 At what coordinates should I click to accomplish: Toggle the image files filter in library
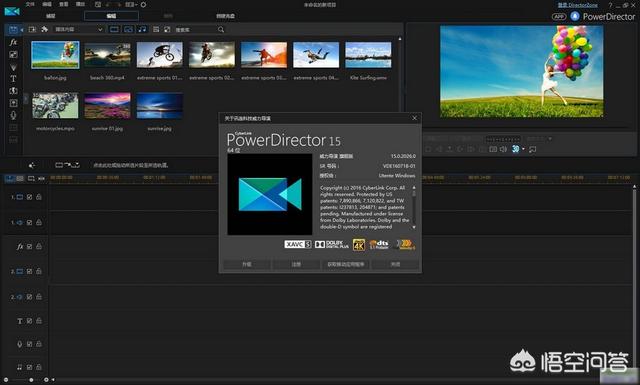(128, 29)
